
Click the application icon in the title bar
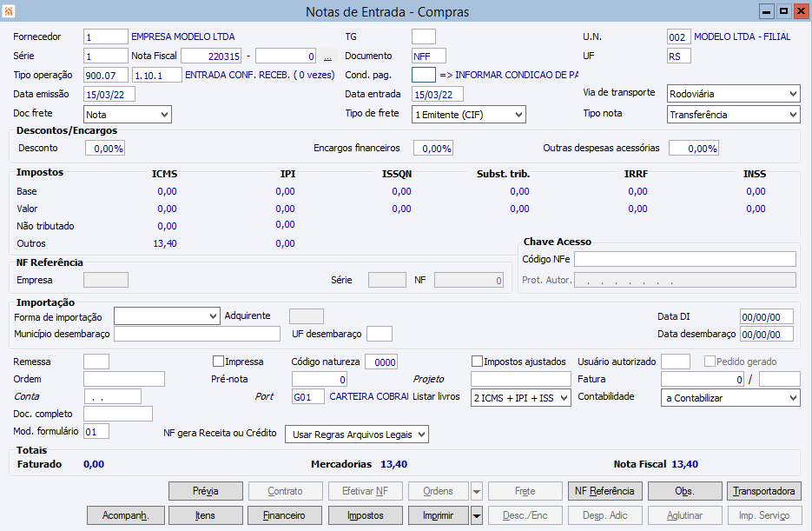(x=9, y=11)
